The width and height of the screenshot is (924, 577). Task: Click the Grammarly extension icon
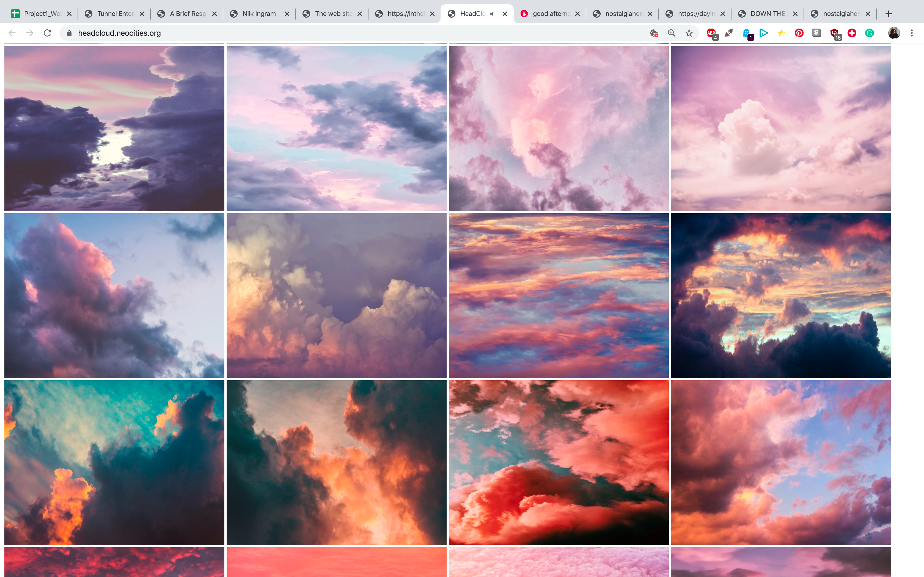869,33
